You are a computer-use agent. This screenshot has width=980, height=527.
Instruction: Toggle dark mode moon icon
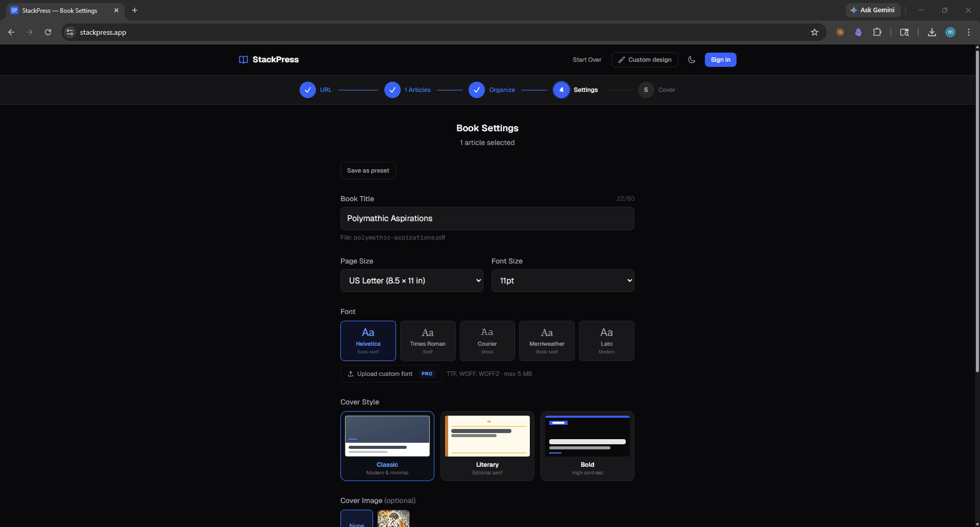point(692,60)
